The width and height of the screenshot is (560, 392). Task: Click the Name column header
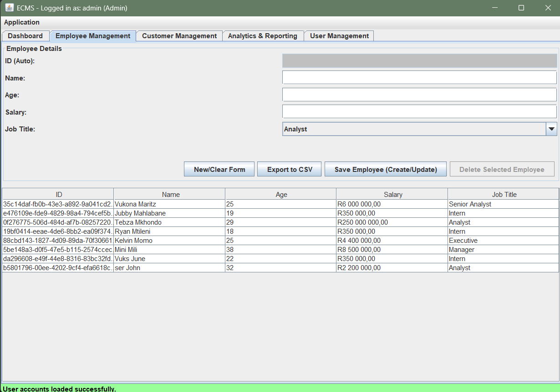tap(171, 194)
